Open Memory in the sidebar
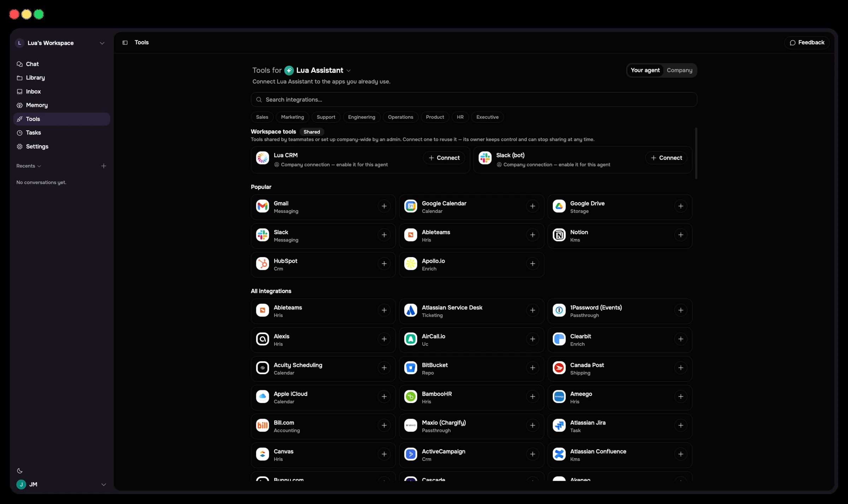The image size is (848, 504). pos(61,105)
